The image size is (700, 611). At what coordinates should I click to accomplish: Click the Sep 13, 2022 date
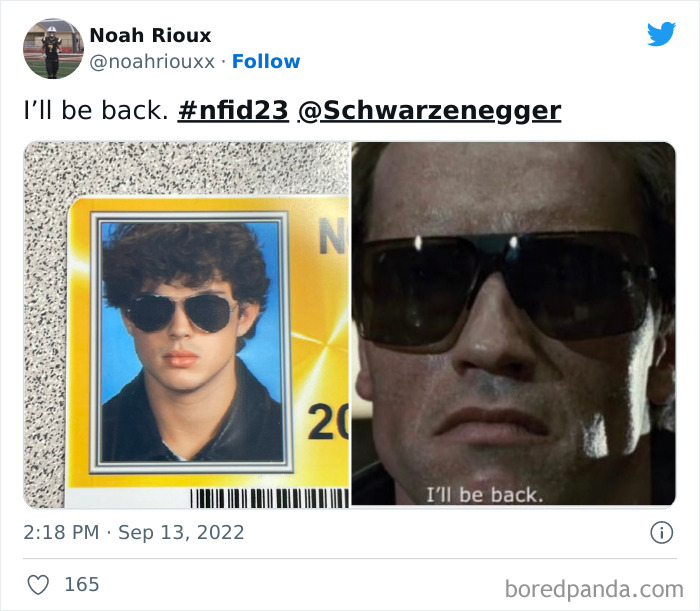coord(181,532)
